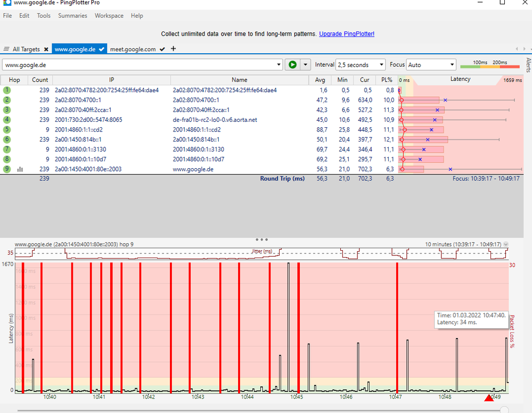This screenshot has width=532, height=413.
Task: Click the 1659 ms latency scale maximum label
Action: point(512,80)
